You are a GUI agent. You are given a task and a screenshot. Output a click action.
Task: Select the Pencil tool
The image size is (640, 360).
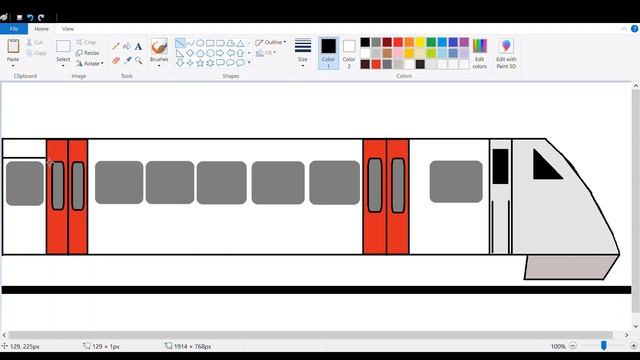click(116, 46)
